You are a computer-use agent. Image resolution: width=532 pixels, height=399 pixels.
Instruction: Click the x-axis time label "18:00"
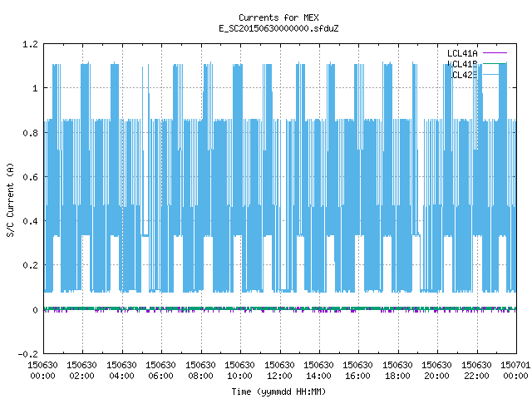click(x=397, y=376)
